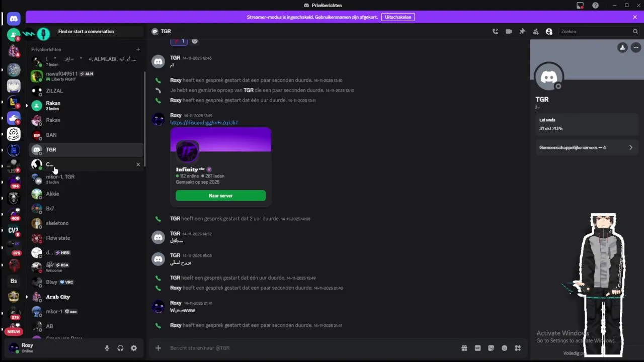
Task: Open the sticker picker
Action: click(491, 348)
